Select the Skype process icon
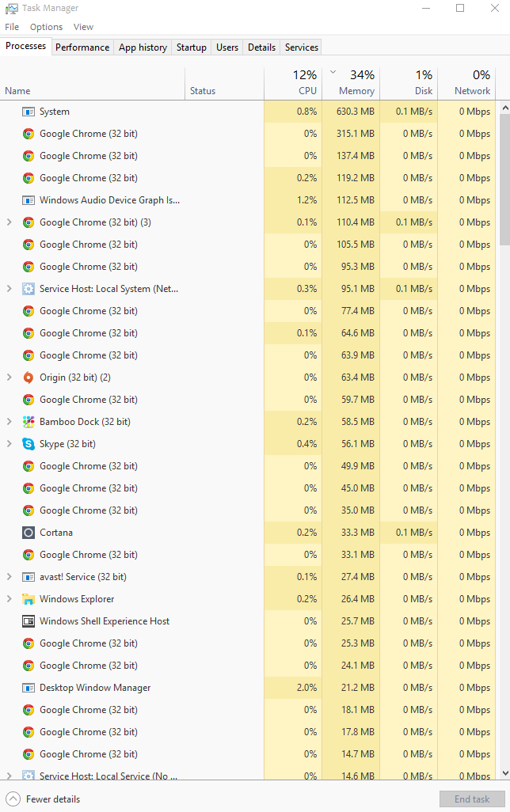510x812 pixels. (x=29, y=444)
